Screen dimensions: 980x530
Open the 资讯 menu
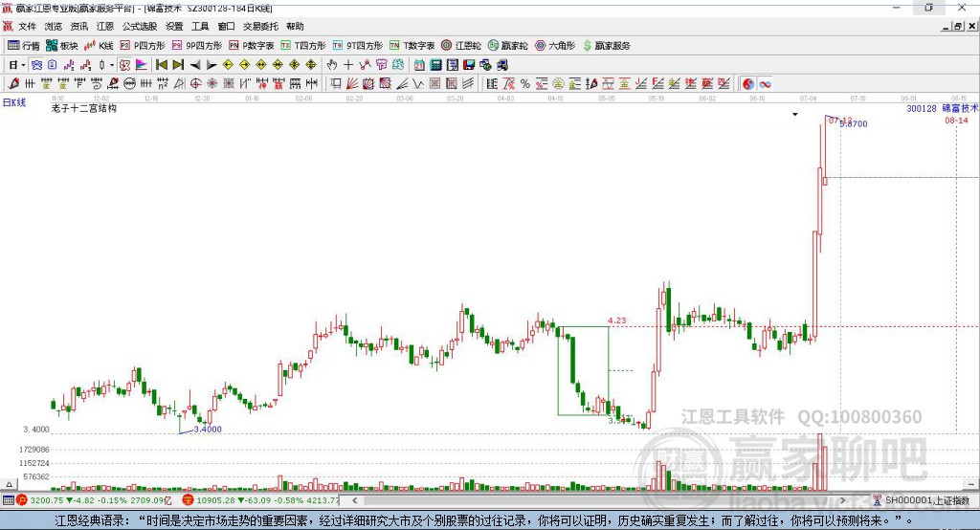click(x=78, y=26)
